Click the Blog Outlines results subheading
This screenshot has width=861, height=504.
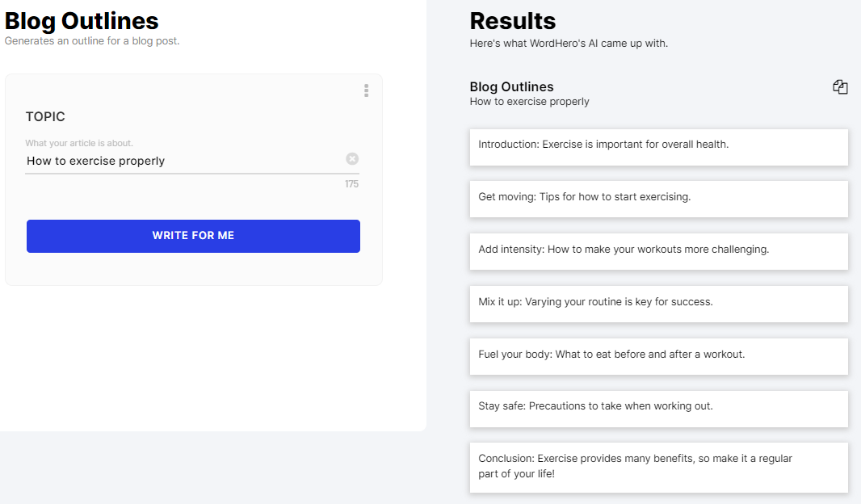[x=511, y=86]
